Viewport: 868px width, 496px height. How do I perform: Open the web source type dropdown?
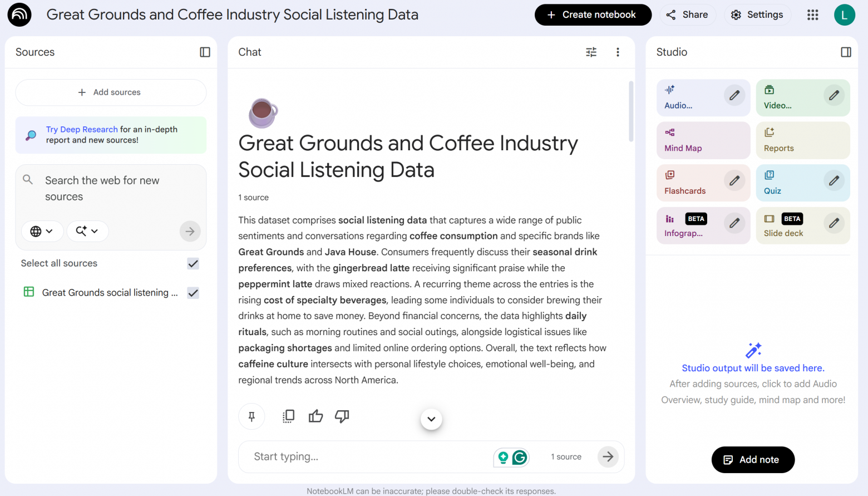tap(42, 231)
